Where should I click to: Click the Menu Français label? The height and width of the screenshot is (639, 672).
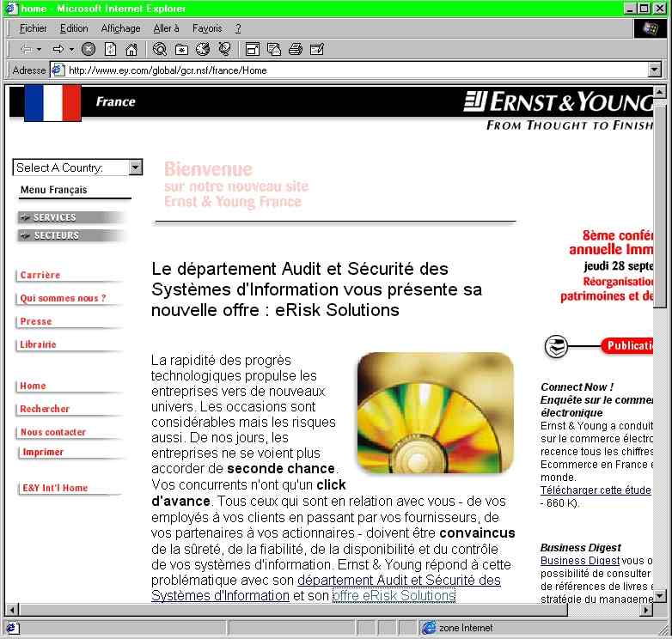pyautogui.click(x=53, y=190)
